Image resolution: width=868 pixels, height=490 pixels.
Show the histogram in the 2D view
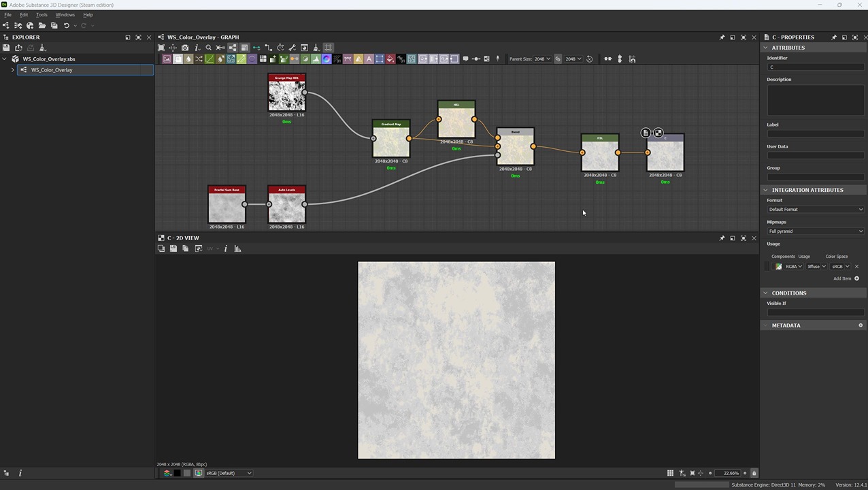pyautogui.click(x=237, y=248)
